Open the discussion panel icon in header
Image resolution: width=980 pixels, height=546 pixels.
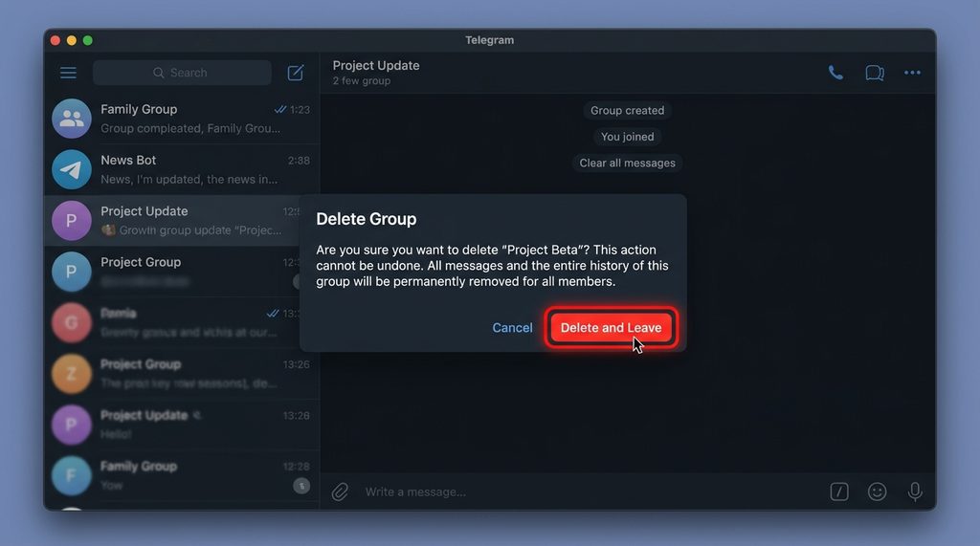click(x=874, y=73)
